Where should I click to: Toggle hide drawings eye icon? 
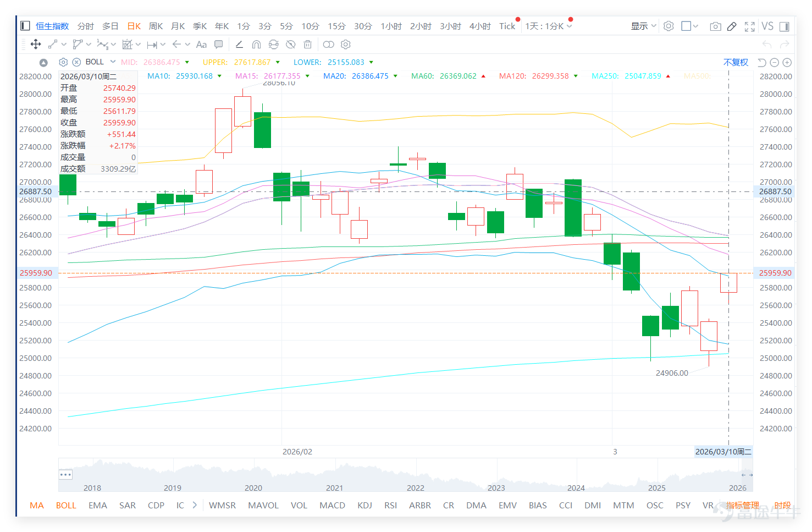point(291,45)
